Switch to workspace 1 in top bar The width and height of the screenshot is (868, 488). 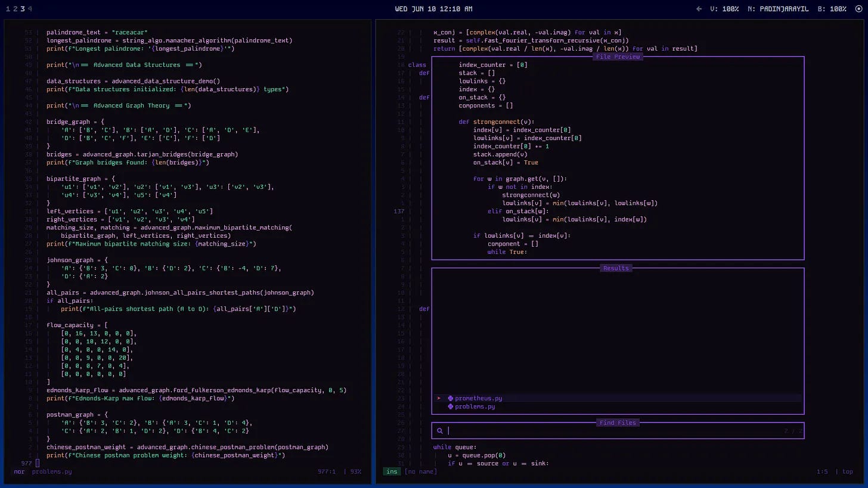[x=8, y=9]
